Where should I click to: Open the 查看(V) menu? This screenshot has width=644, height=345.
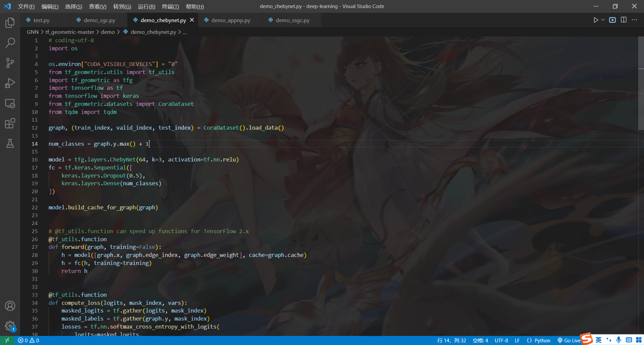[98, 6]
